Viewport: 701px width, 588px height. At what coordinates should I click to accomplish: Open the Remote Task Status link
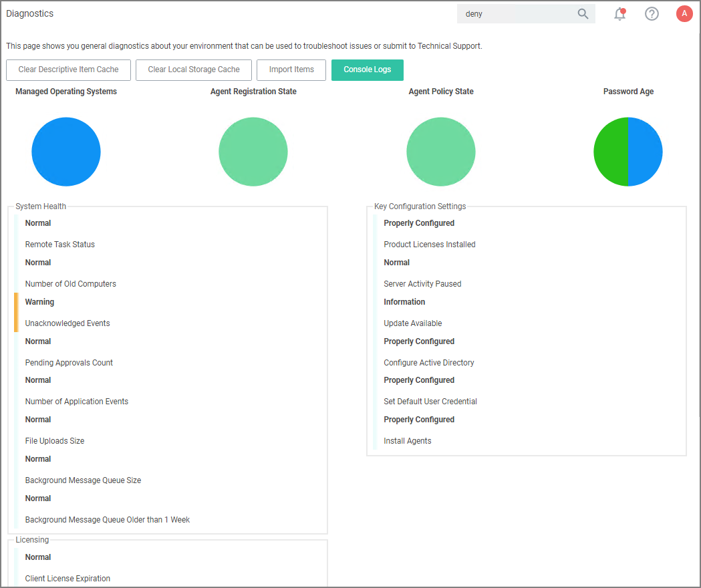(x=59, y=245)
